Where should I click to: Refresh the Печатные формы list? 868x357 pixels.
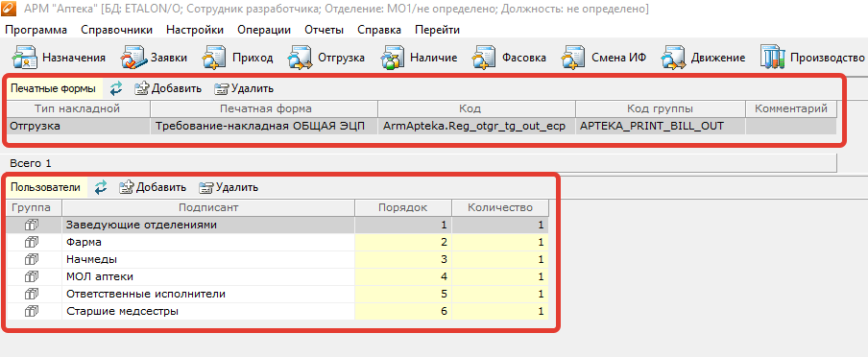click(x=116, y=88)
